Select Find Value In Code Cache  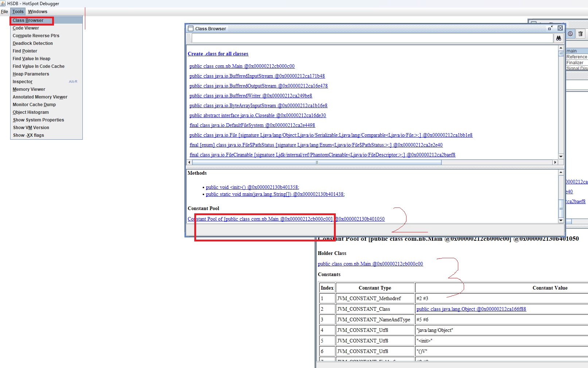[x=46, y=66]
